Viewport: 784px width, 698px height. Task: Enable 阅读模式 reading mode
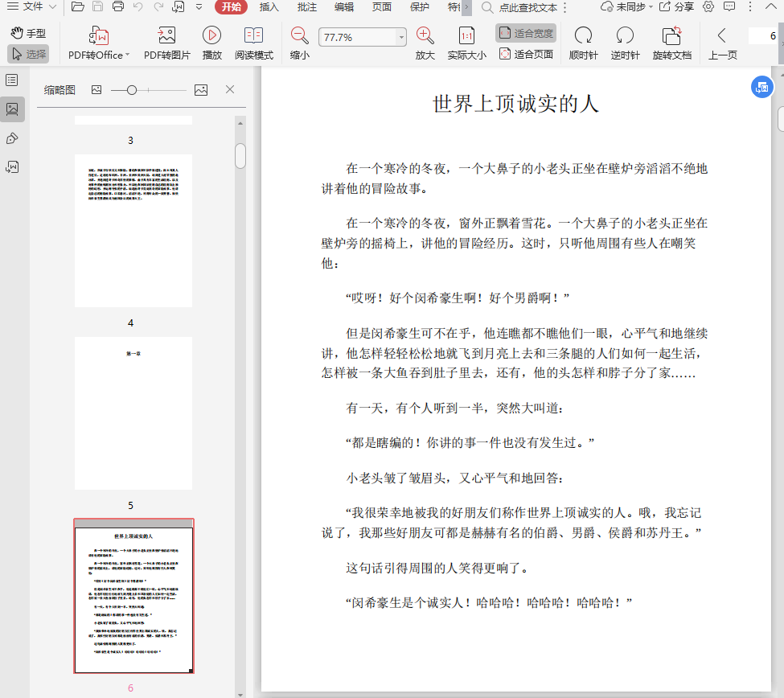click(x=254, y=43)
